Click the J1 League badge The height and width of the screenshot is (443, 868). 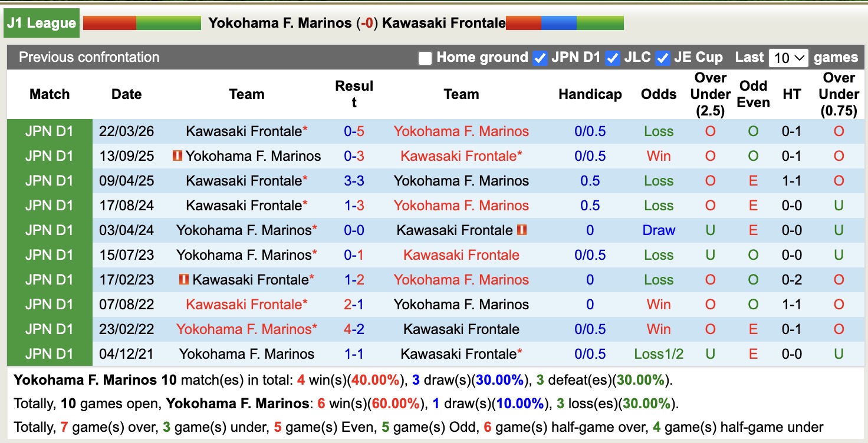tap(41, 22)
